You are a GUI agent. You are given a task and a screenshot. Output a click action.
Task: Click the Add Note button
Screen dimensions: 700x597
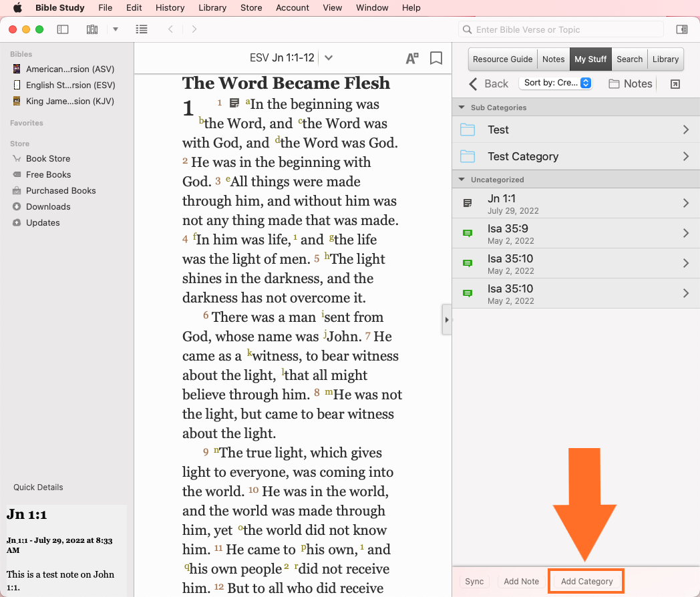coord(521,582)
